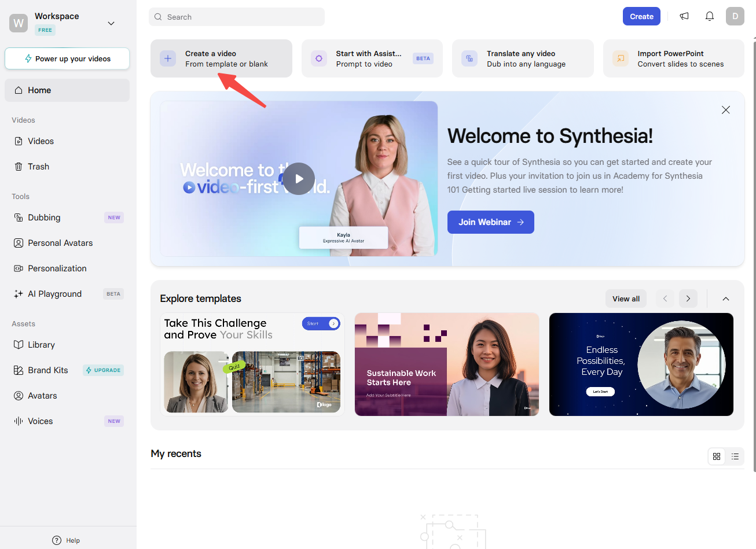
Task: Open the Dubbing tool
Action: pos(67,218)
